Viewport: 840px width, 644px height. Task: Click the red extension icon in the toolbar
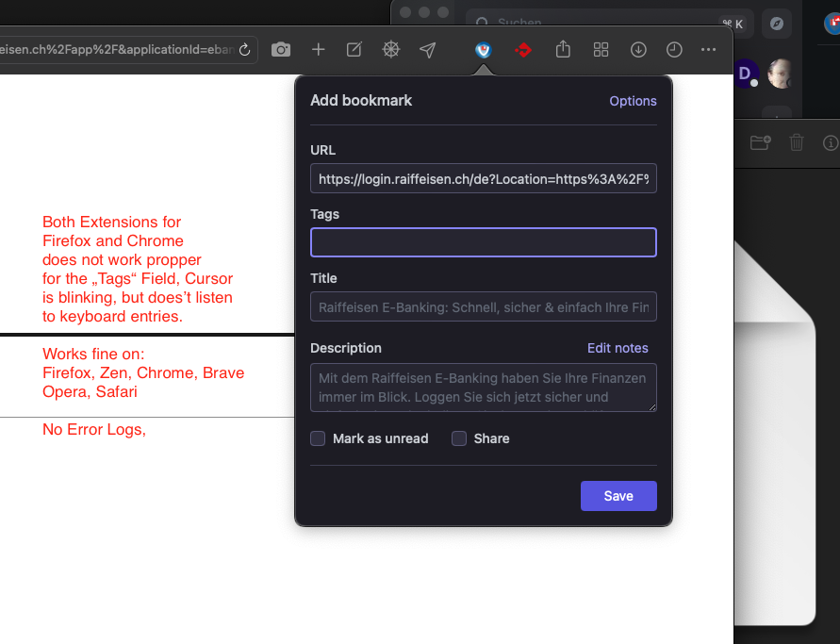click(x=523, y=50)
